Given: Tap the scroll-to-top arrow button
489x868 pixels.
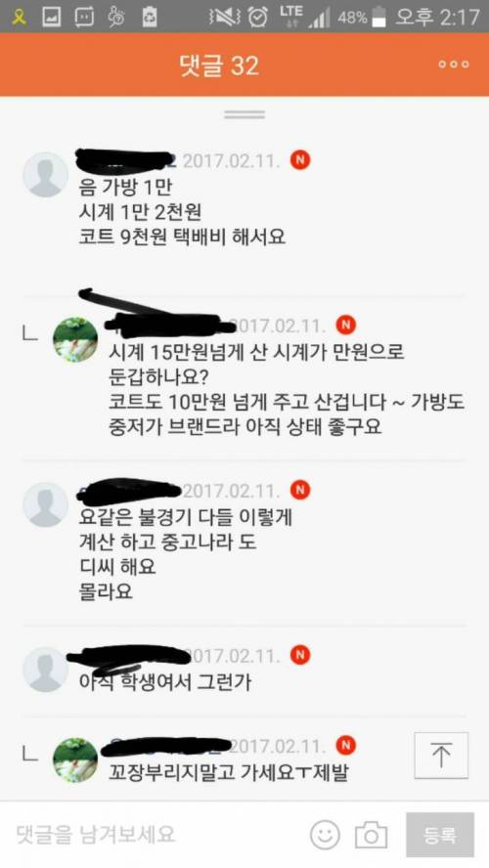Looking at the screenshot, I should [x=441, y=755].
